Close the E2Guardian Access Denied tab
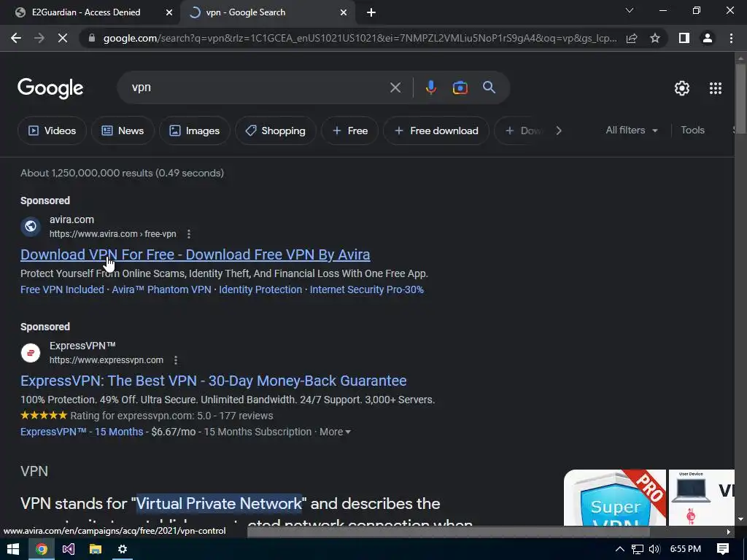Viewport: 747px width, 560px height. coord(169,12)
